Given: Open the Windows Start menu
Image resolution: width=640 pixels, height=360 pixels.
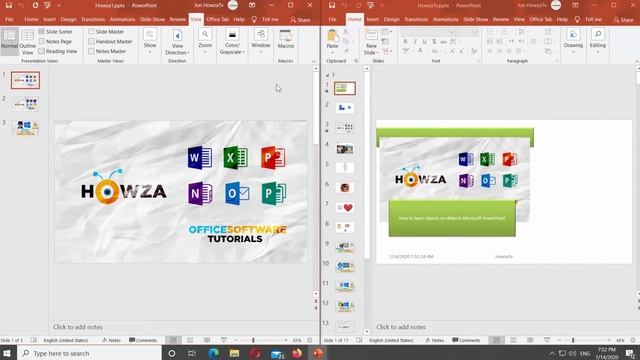Looking at the screenshot, I should (x=7, y=353).
